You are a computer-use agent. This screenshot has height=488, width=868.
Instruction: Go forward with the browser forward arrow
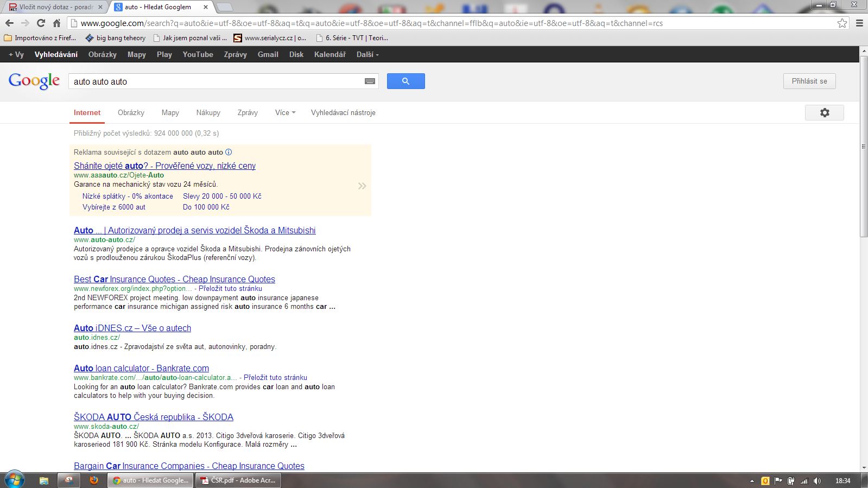tap(25, 23)
